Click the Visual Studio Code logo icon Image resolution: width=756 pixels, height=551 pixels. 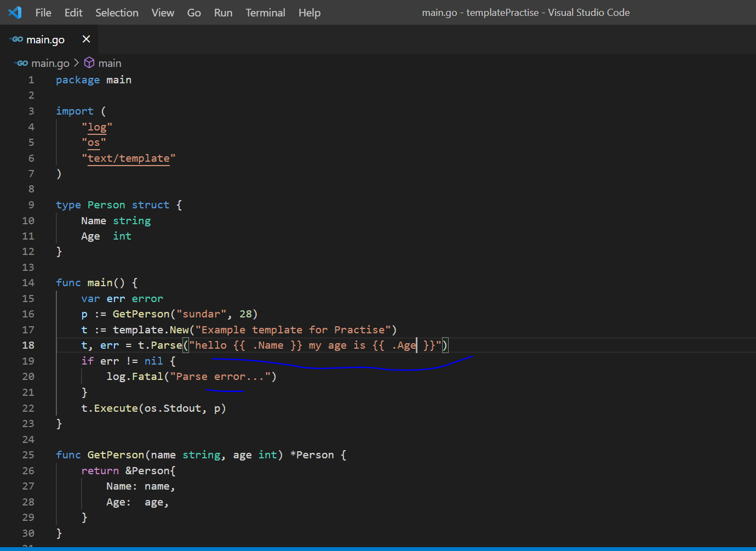coord(14,12)
